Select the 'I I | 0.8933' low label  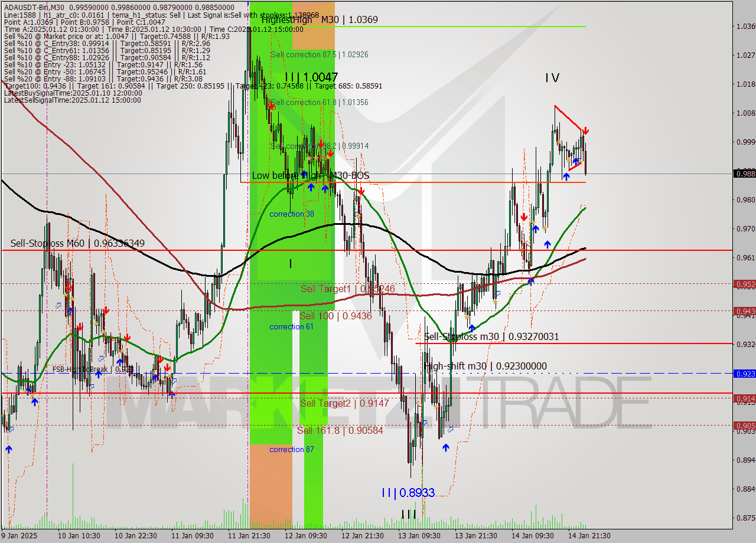coord(408,492)
